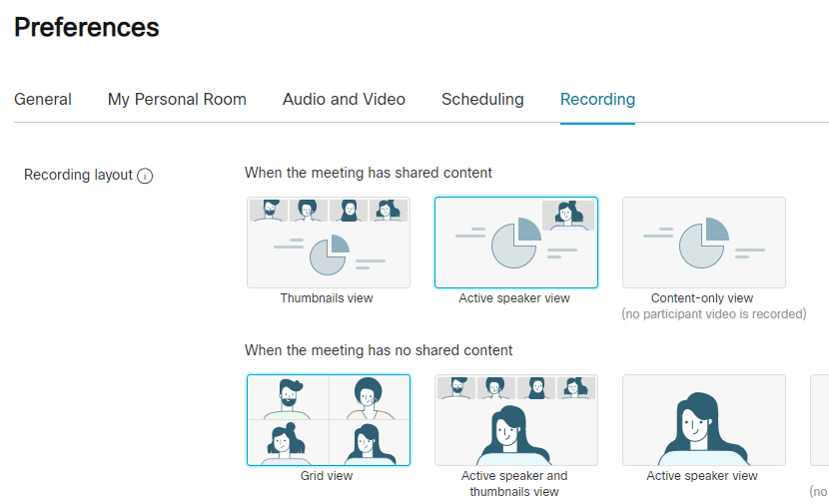The image size is (829, 504).
Task: Select Active speaker view without shared content
Action: (x=704, y=420)
